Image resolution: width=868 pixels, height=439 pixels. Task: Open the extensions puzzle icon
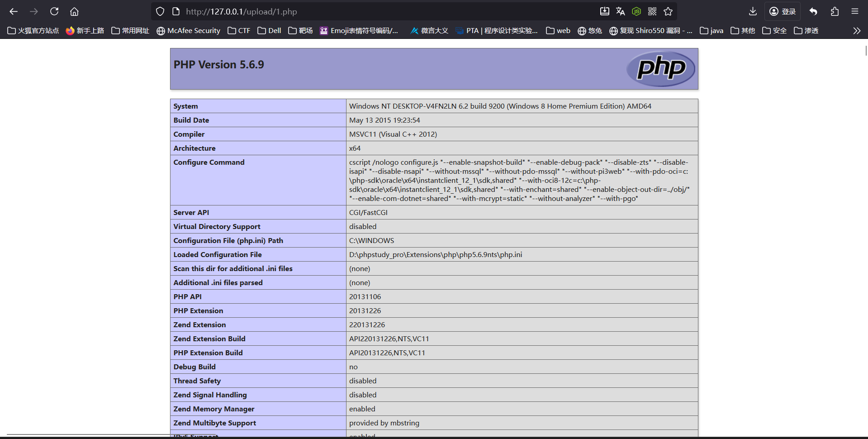pos(835,11)
